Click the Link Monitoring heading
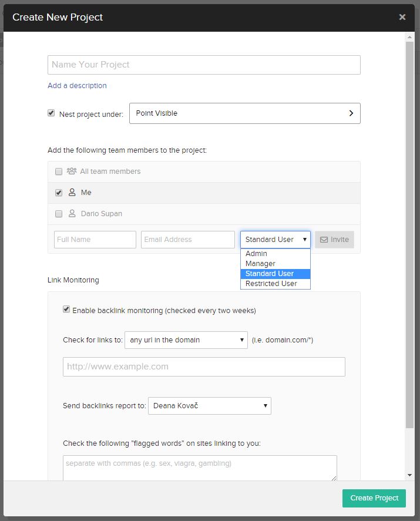The image size is (420, 521). tap(73, 280)
